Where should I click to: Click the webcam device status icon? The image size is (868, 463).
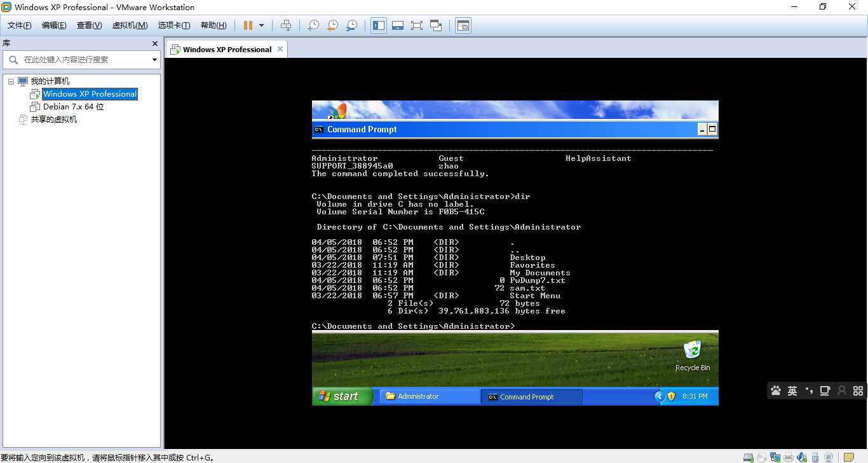point(829,457)
